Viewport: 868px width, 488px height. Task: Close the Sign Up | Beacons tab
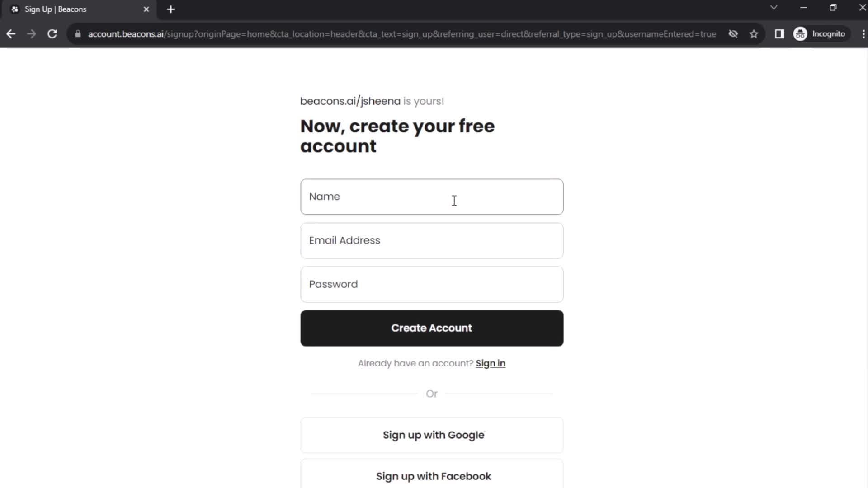(146, 9)
